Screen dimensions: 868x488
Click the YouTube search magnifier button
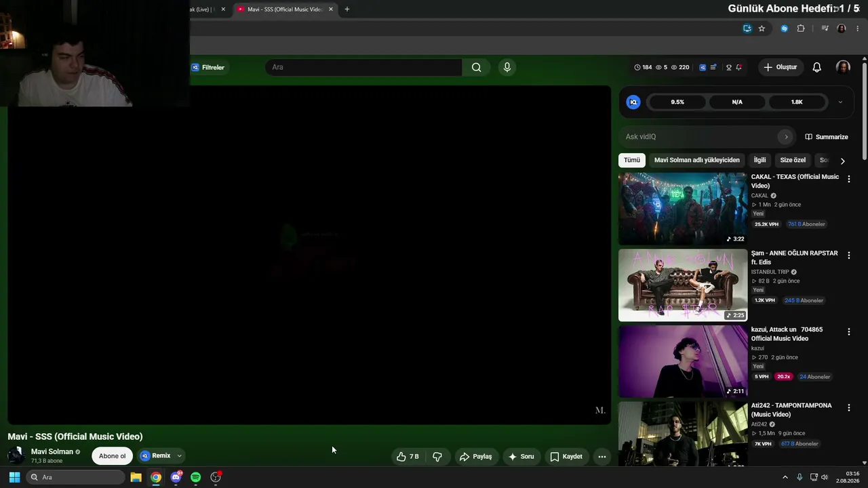(476, 67)
